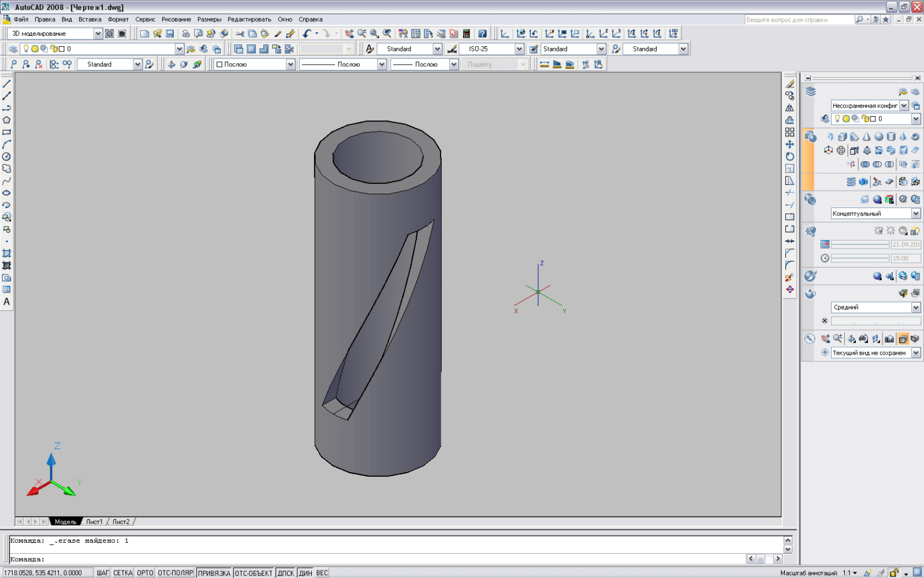Expand the Концептуальный visual style dropdown
This screenshot has width=924, height=578.
[916, 214]
